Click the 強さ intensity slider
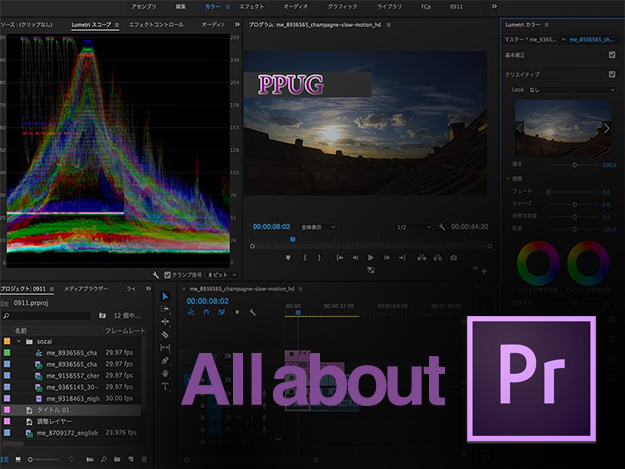 [x=574, y=164]
